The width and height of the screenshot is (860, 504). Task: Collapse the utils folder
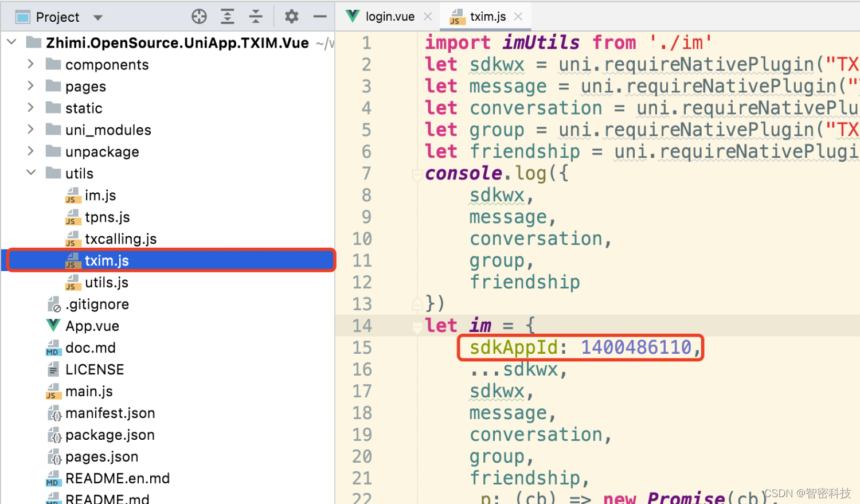click(x=31, y=173)
